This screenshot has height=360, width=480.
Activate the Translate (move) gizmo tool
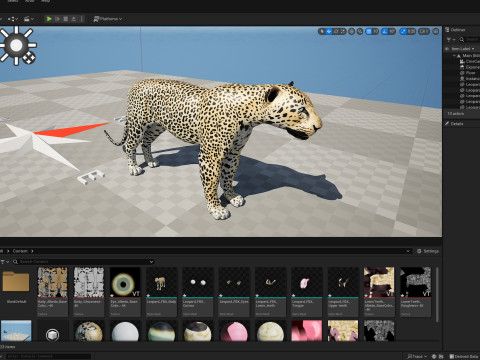pyautogui.click(x=329, y=31)
